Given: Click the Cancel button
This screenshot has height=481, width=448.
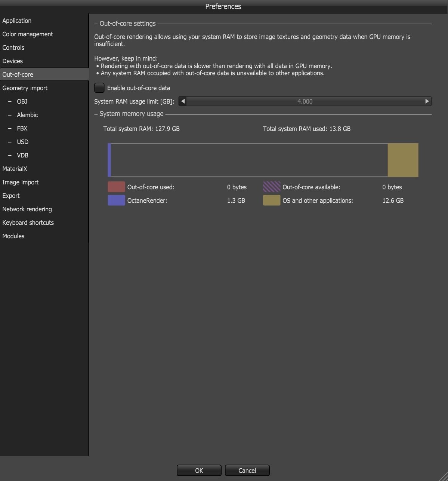Looking at the screenshot, I should point(247,471).
